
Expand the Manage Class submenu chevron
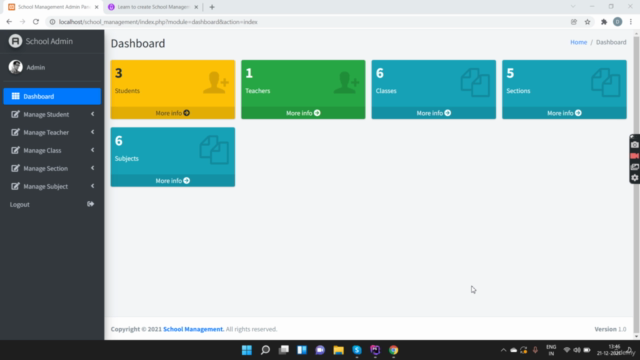tap(93, 150)
